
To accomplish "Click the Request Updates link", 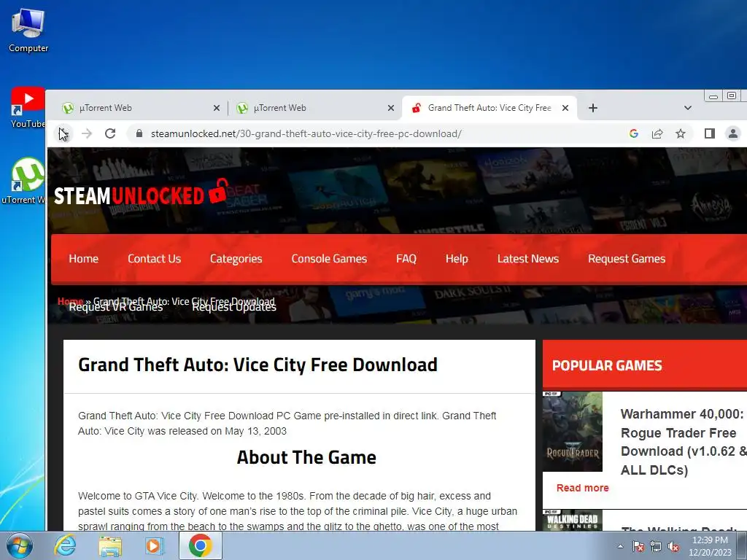I will [234, 307].
